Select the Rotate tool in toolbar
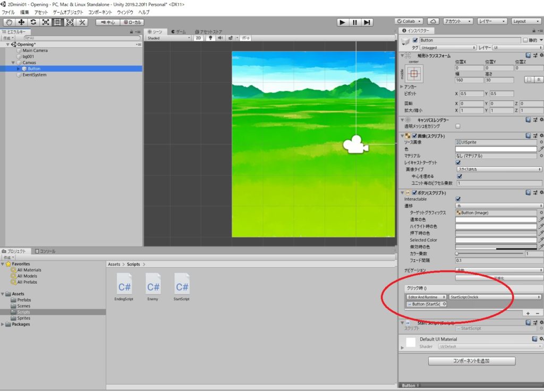This screenshot has width=544, height=392. tap(33, 22)
